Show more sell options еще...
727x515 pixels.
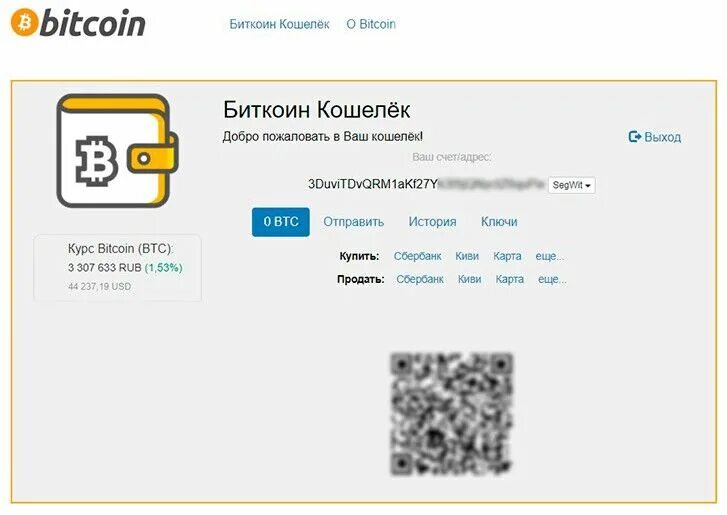(552, 280)
